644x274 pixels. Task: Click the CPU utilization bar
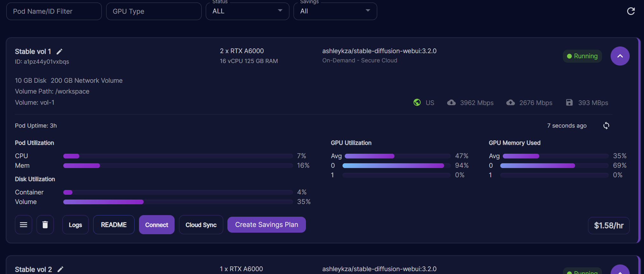(x=178, y=156)
